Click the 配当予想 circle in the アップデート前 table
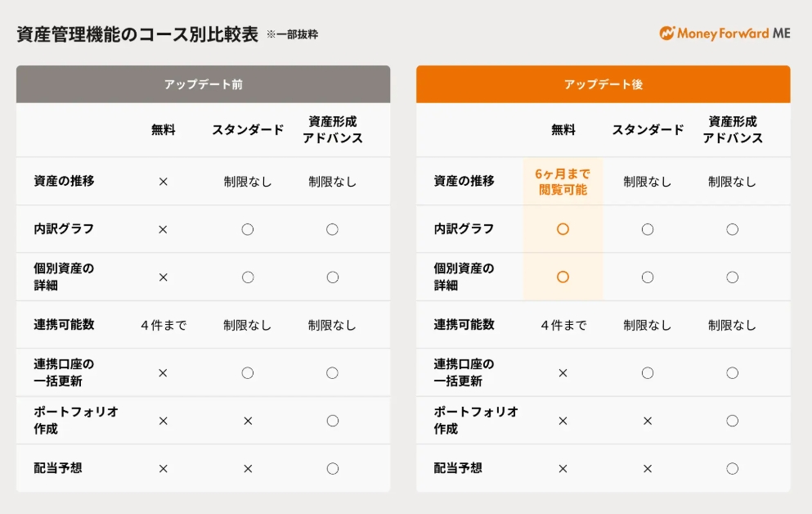The height and width of the screenshot is (514, 812). [332, 469]
